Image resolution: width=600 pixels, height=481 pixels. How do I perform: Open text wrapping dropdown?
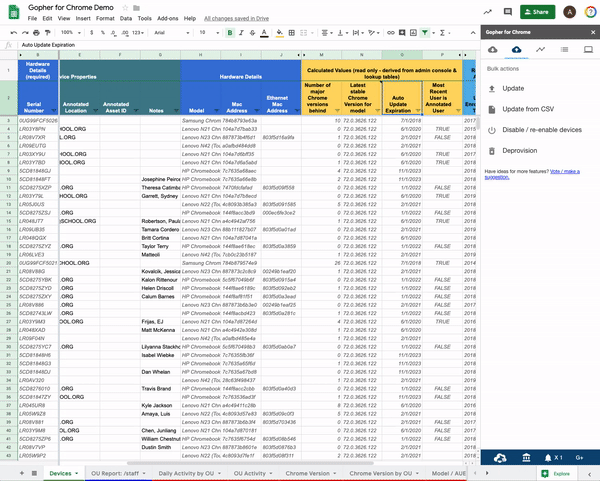358,33
